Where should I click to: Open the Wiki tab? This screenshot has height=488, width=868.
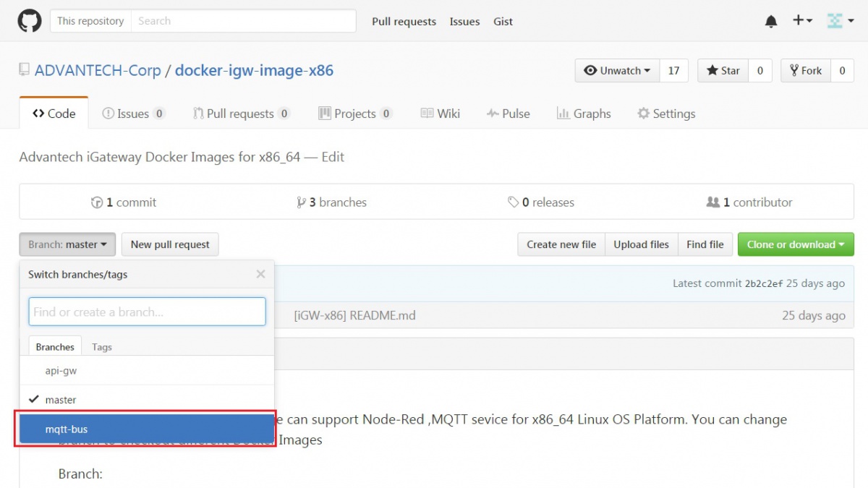440,114
